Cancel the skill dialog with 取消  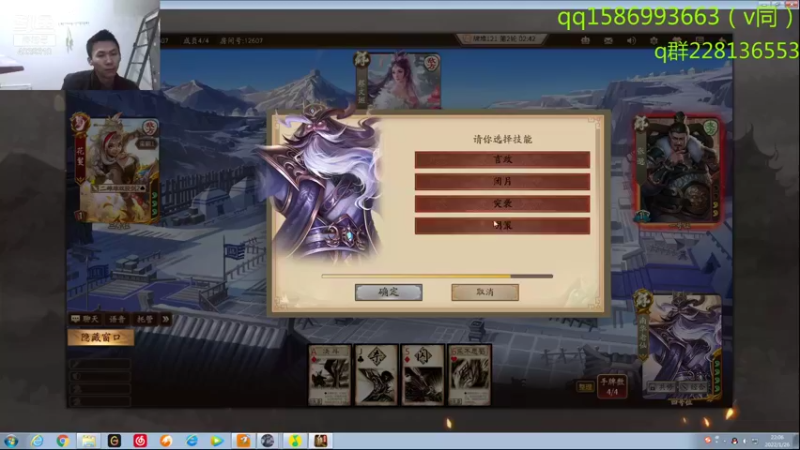pyautogui.click(x=485, y=292)
